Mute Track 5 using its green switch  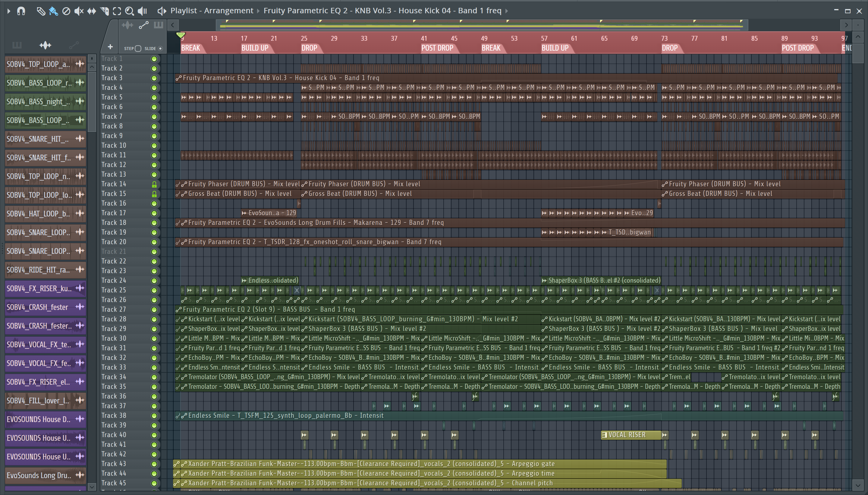154,97
